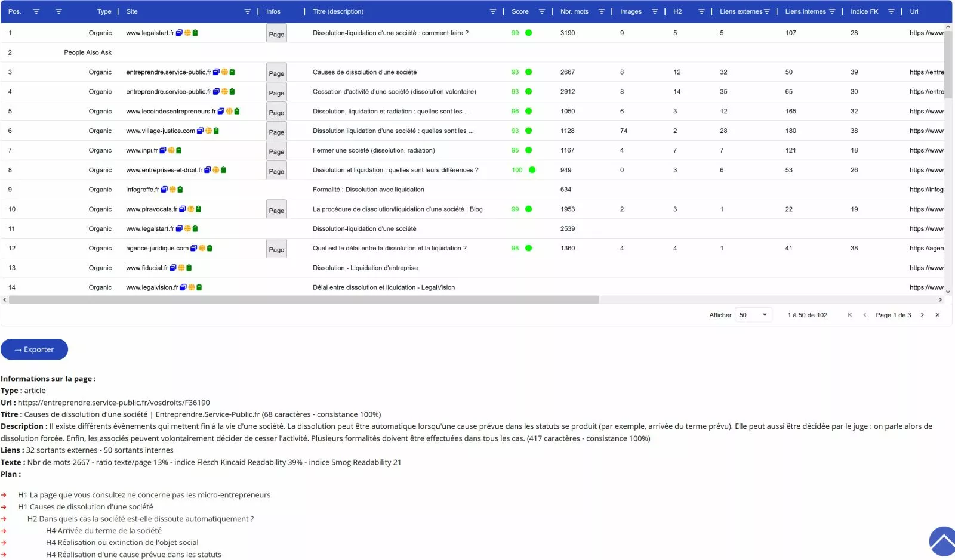Sort by the Indice FK column header
This screenshot has height=560, width=955.
coord(864,11)
